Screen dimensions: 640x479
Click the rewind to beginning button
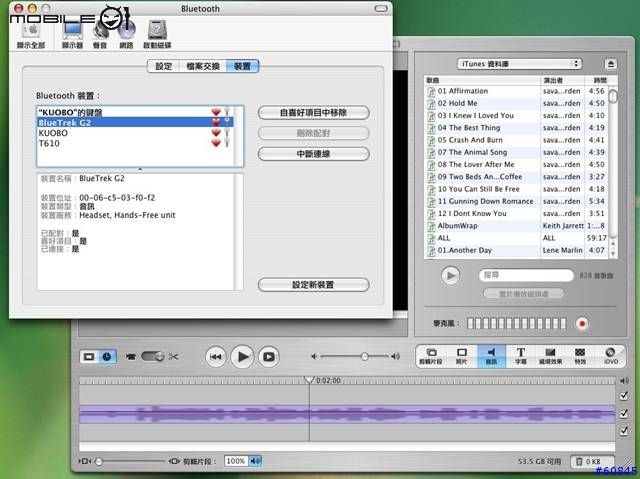tap(216, 357)
